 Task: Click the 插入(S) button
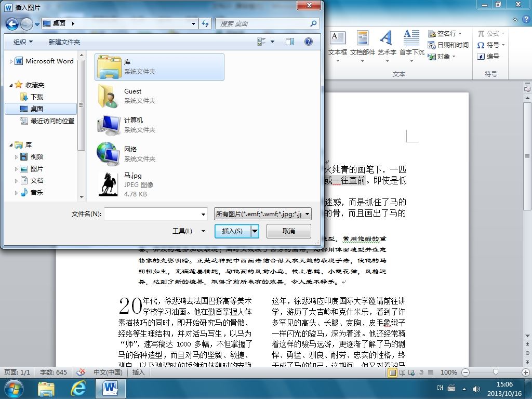pyautogui.click(x=232, y=231)
